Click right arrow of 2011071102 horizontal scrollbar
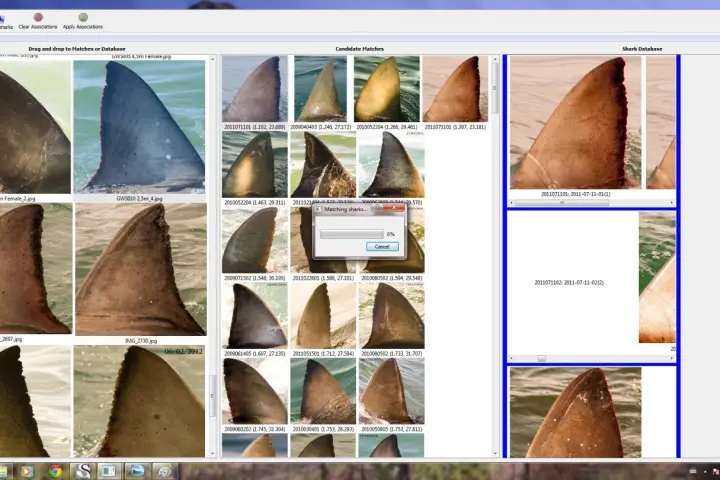The height and width of the screenshot is (480, 720). pos(672,358)
